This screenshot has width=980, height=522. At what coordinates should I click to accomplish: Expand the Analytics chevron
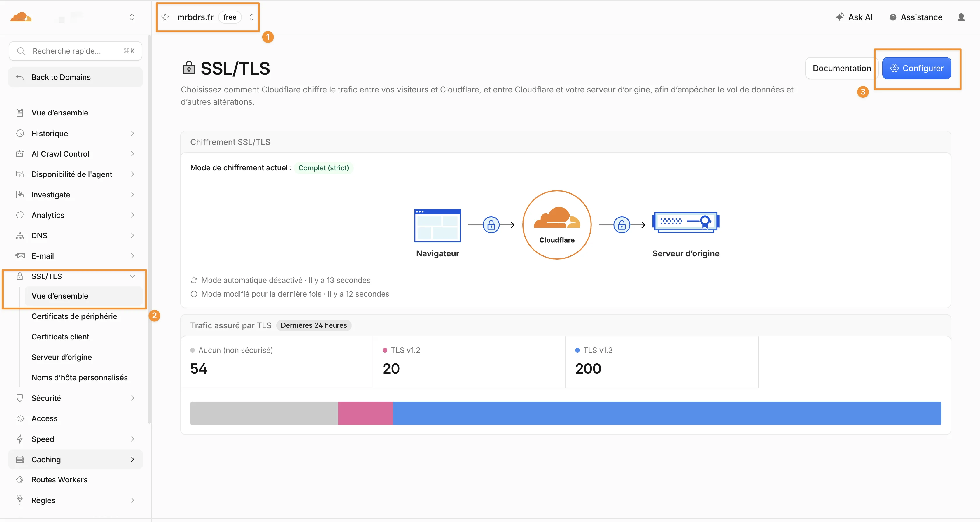tap(132, 215)
